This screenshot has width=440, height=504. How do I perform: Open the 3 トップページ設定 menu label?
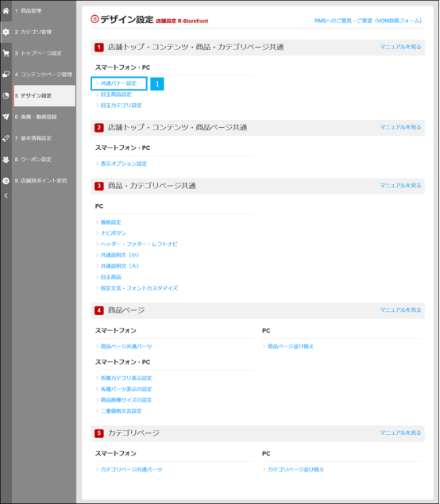(x=38, y=53)
